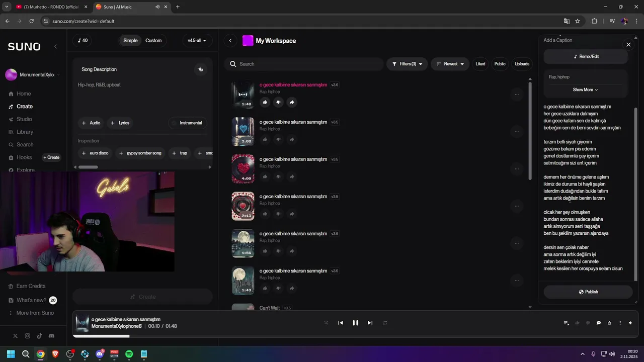Skip to the previous track
644x362 pixels.
pos(341,323)
